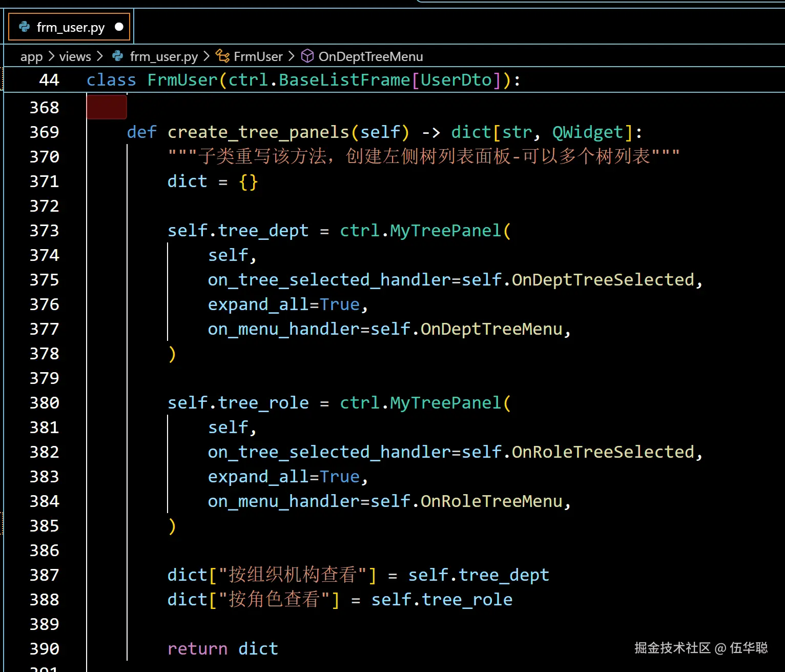Open the 'views' breadcrumb segment
The image size is (785, 672).
(75, 56)
